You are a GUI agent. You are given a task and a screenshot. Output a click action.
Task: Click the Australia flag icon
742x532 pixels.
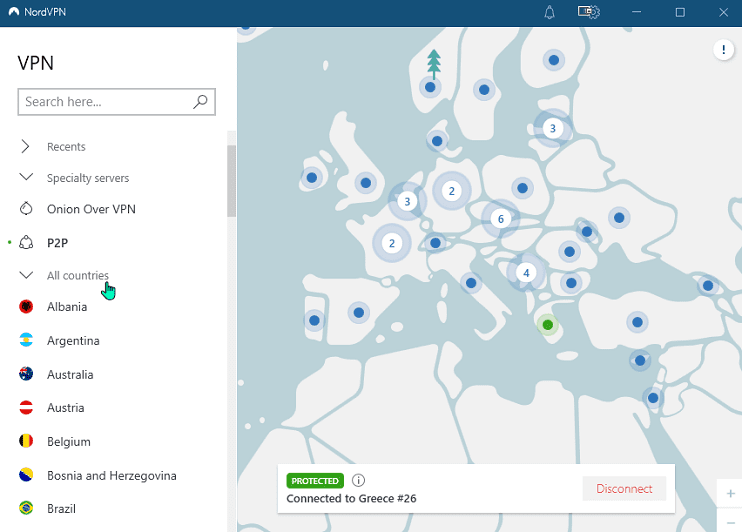tap(26, 374)
